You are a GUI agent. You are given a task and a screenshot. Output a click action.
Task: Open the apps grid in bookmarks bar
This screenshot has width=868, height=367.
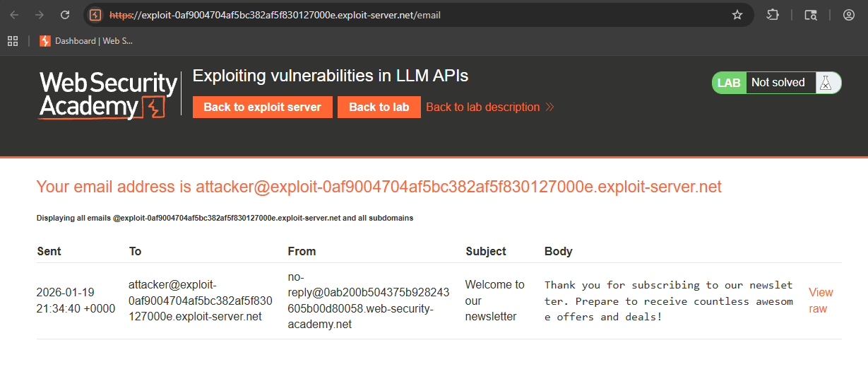click(13, 41)
